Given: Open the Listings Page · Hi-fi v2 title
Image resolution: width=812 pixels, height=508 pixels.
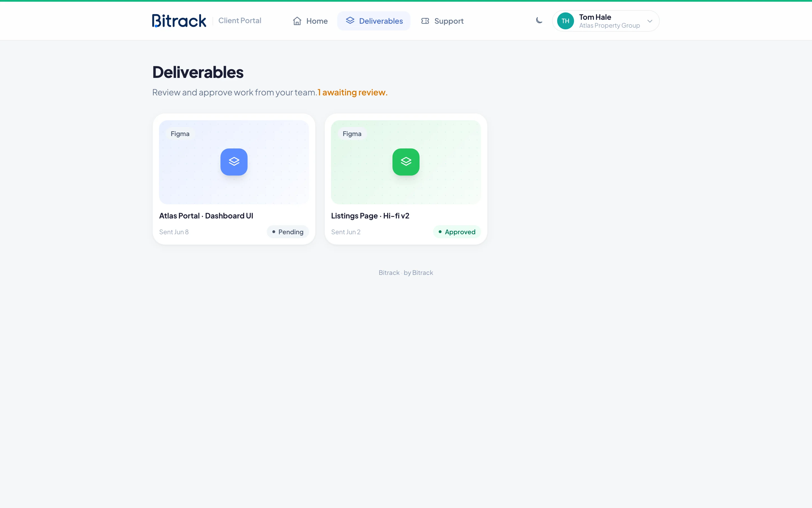Looking at the screenshot, I should 370,216.
